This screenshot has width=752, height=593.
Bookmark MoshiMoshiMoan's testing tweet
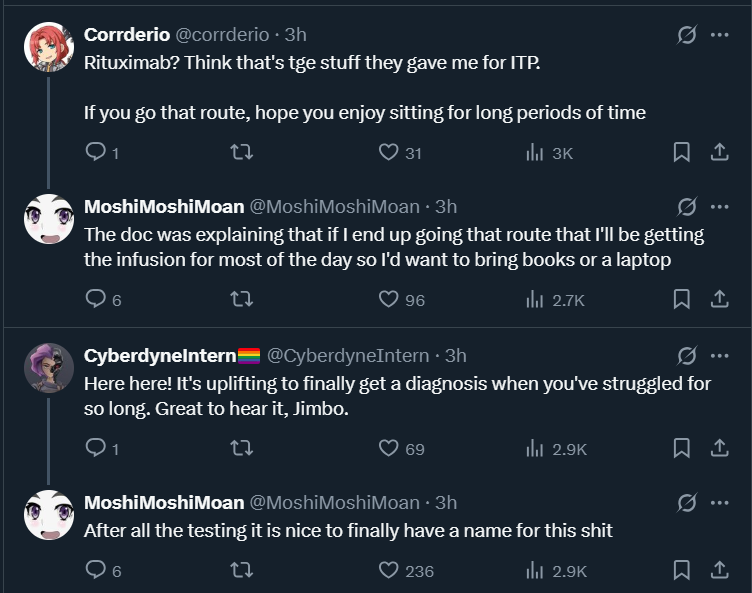[681, 571]
